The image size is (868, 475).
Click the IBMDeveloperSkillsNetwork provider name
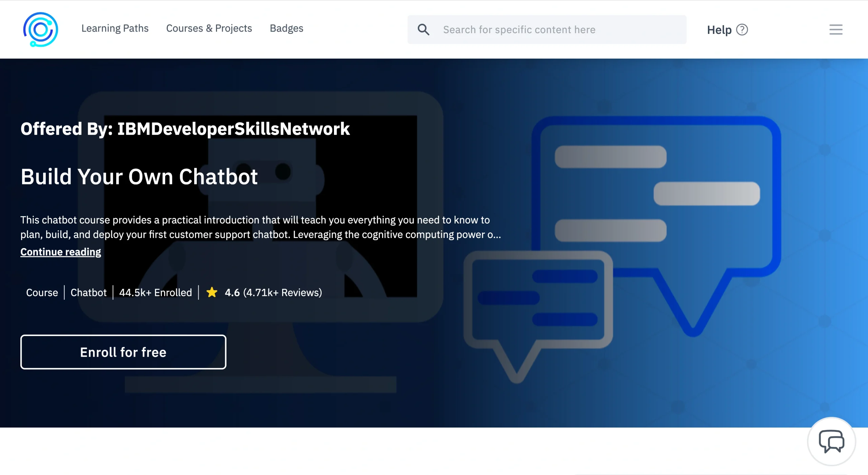tap(233, 128)
